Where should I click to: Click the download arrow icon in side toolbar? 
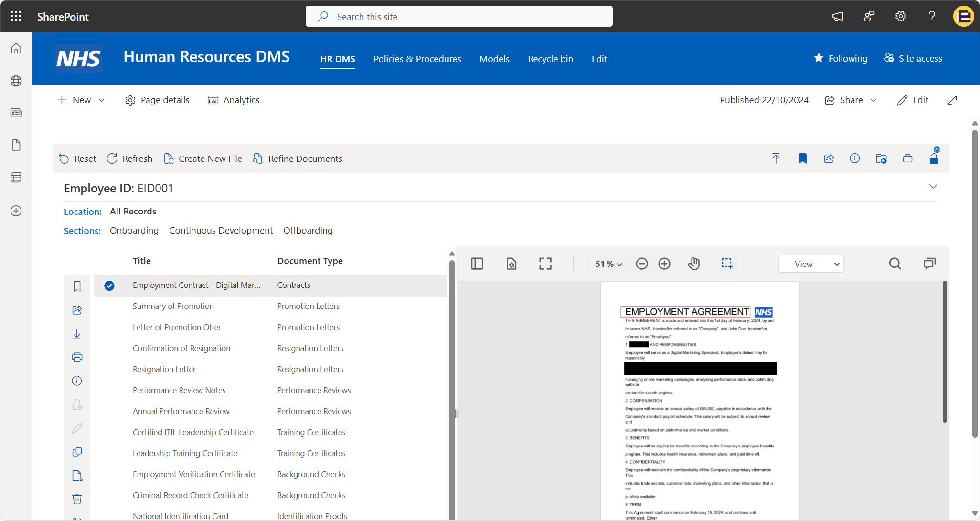tap(77, 334)
